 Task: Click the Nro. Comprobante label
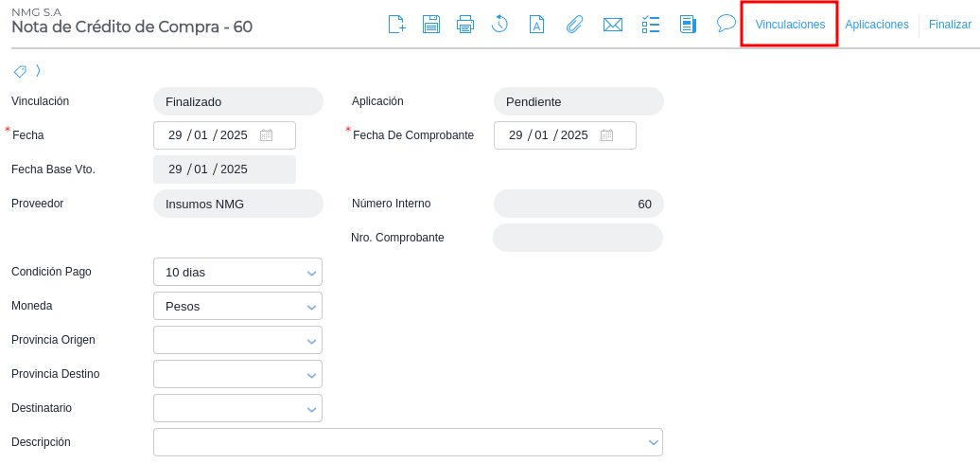click(x=397, y=238)
